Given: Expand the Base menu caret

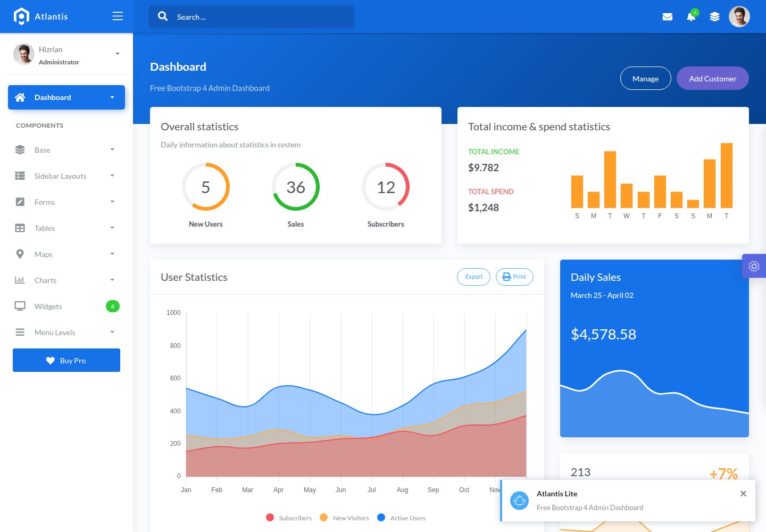Looking at the screenshot, I should click(x=112, y=149).
